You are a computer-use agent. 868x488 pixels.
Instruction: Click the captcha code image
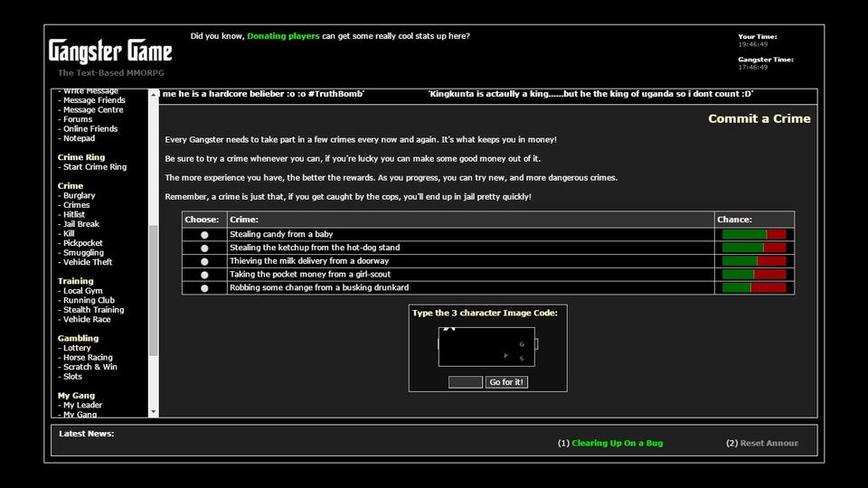486,347
